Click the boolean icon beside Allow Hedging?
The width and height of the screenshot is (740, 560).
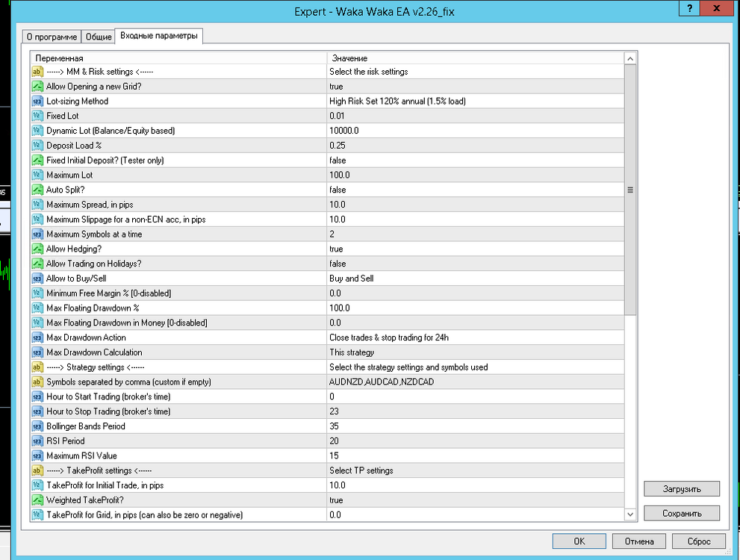coord(37,249)
